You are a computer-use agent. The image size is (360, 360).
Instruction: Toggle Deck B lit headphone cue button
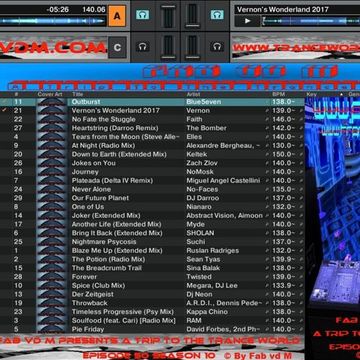[217, 14]
